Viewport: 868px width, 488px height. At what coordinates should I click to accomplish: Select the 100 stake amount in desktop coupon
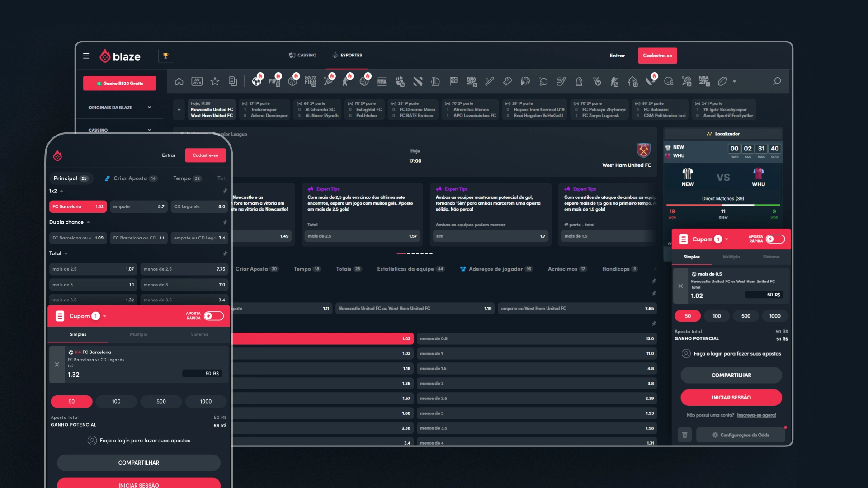pos(717,316)
